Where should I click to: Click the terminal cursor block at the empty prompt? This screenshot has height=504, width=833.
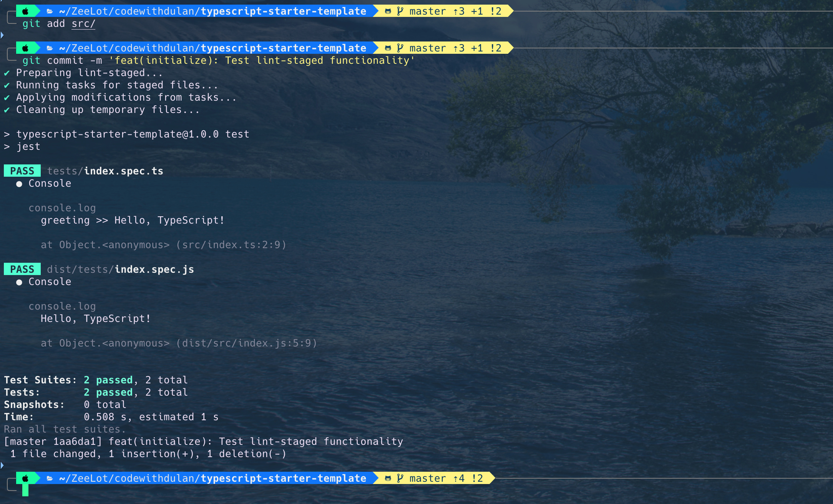[x=25, y=490]
